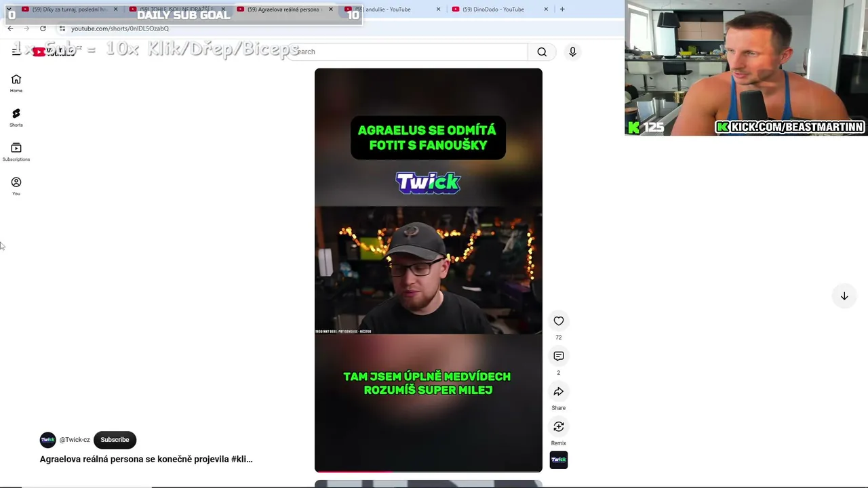Open the Home section in the sidebar
The image size is (868, 488).
click(16, 83)
